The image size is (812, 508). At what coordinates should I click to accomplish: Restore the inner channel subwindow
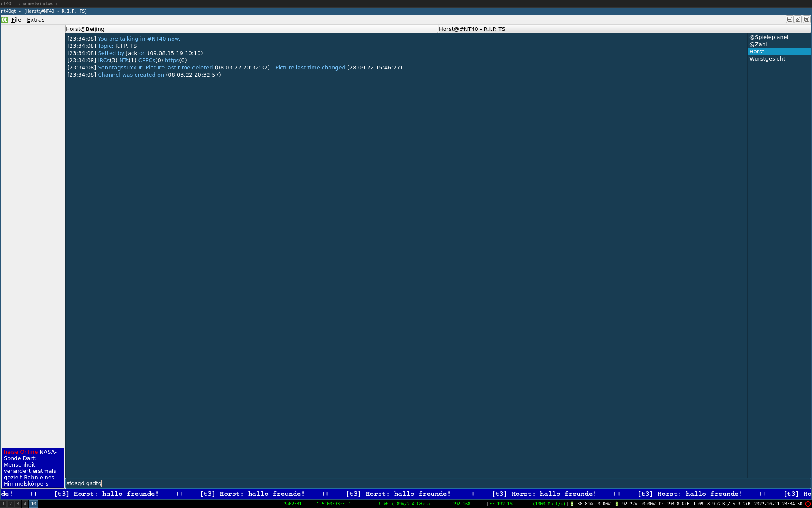click(x=798, y=19)
